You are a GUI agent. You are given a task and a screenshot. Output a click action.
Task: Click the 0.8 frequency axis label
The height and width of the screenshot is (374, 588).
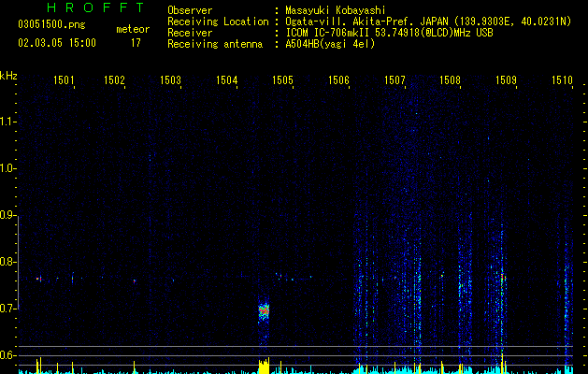(x=7, y=262)
